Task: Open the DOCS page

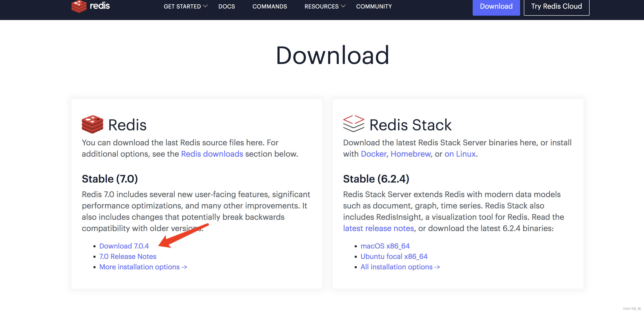Action: coord(226,6)
